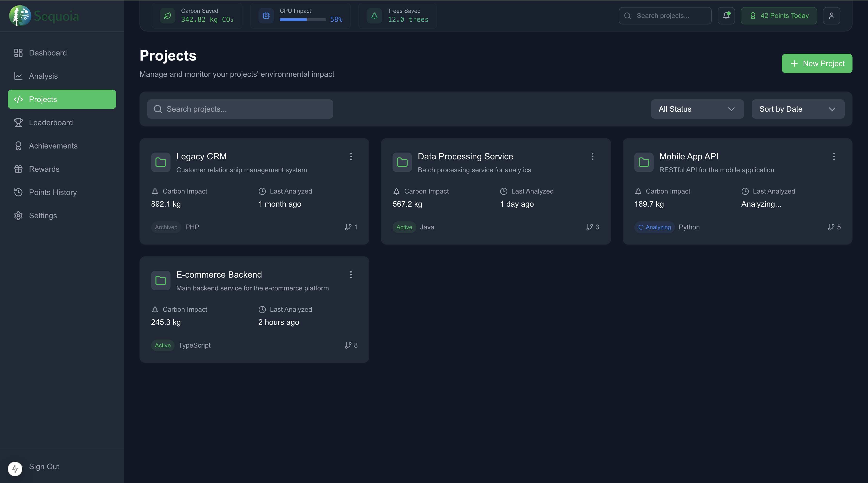Click the lightning bolt icon near Sign Out
This screenshot has width=868, height=483.
[15, 468]
